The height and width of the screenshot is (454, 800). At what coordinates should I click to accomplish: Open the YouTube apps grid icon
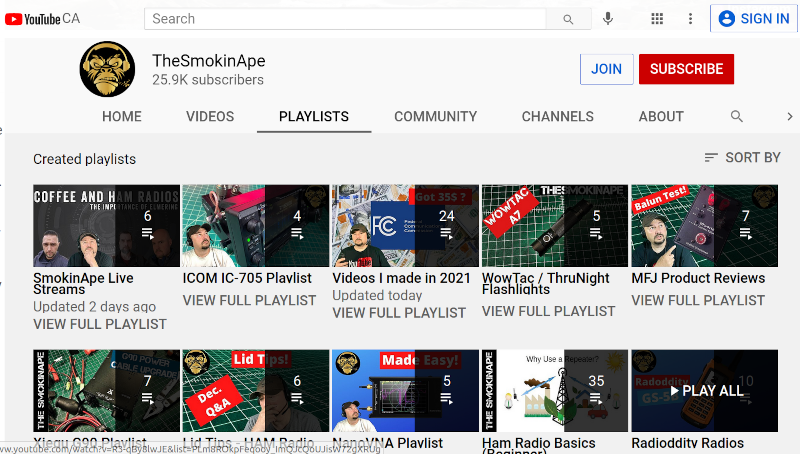tap(657, 19)
